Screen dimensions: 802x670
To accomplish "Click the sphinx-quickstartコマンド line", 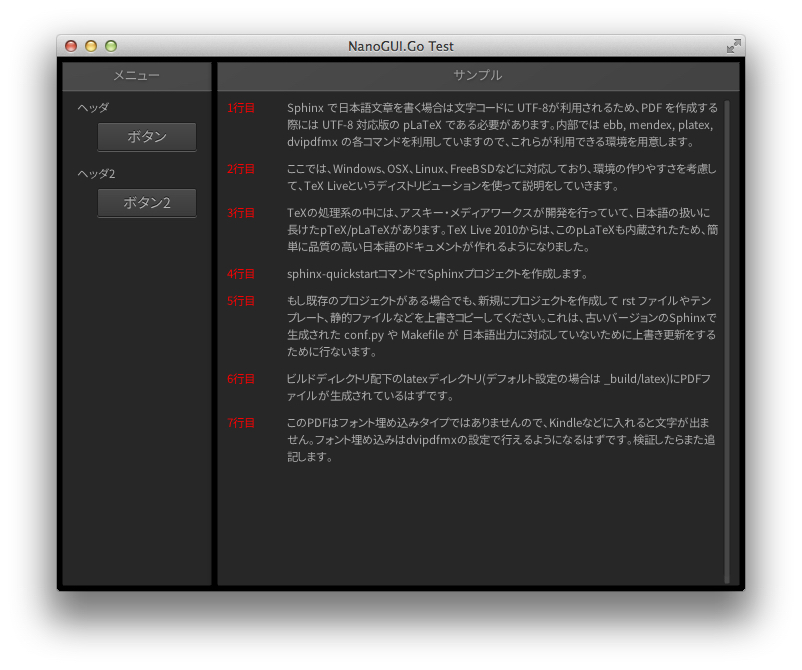I will (x=437, y=274).
